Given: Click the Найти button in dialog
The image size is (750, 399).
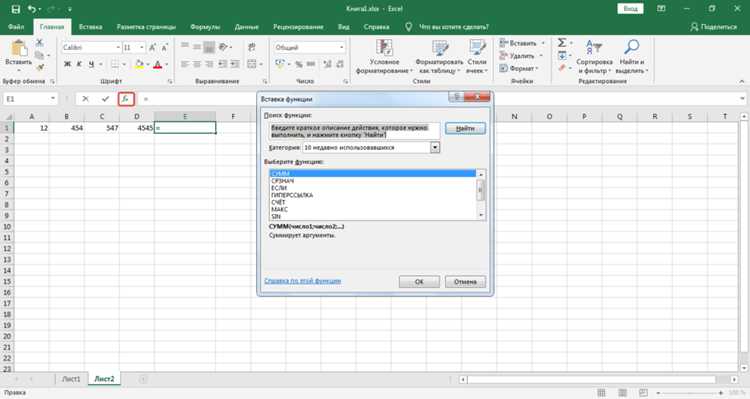Looking at the screenshot, I should point(465,129).
